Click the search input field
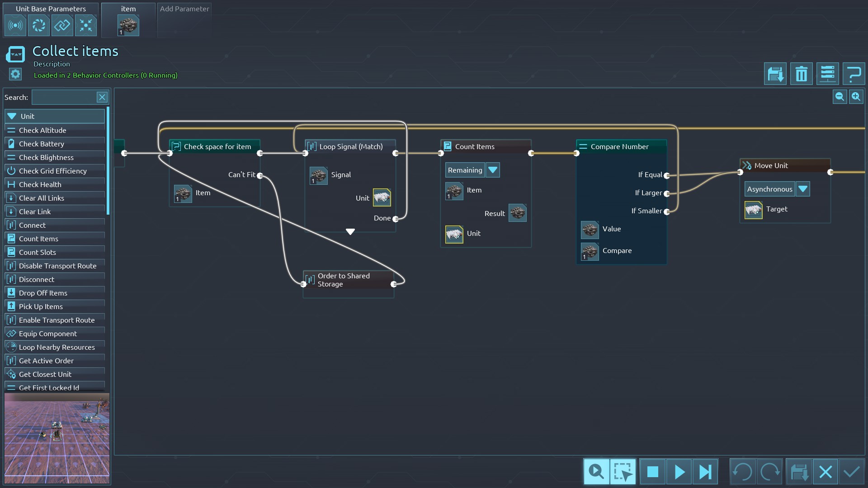868x488 pixels. tap(64, 97)
